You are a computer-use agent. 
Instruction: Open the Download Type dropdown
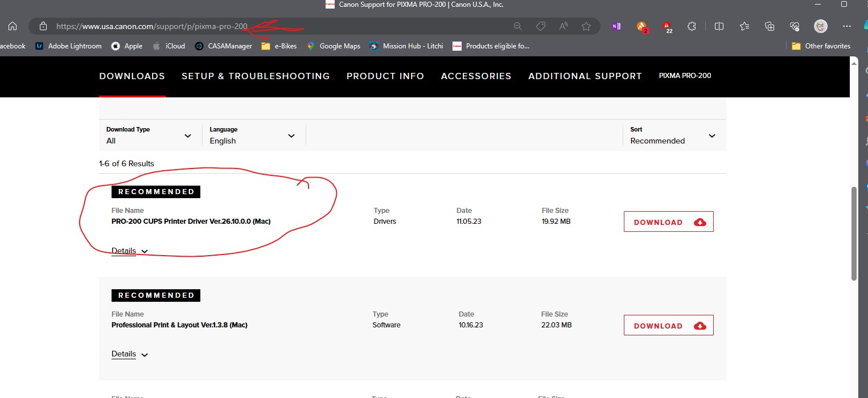[149, 136]
